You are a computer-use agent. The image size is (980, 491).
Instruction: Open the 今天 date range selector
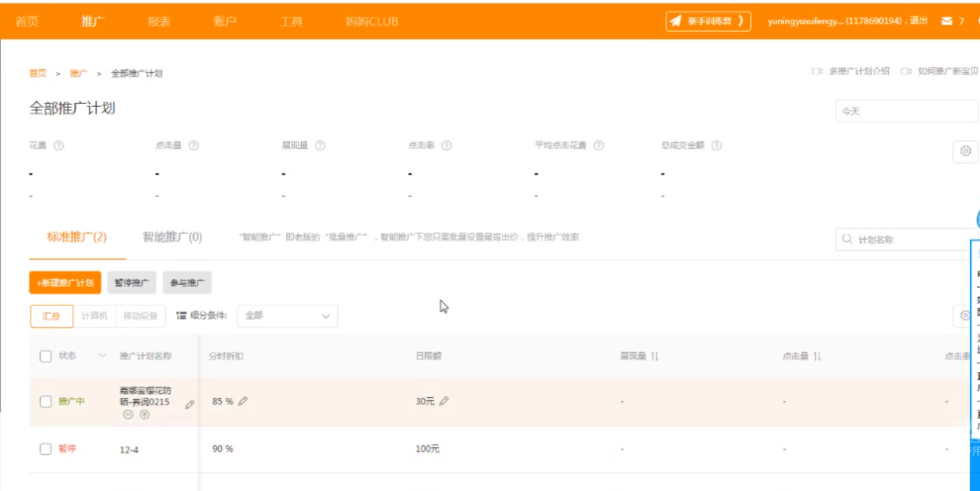pyautogui.click(x=903, y=111)
